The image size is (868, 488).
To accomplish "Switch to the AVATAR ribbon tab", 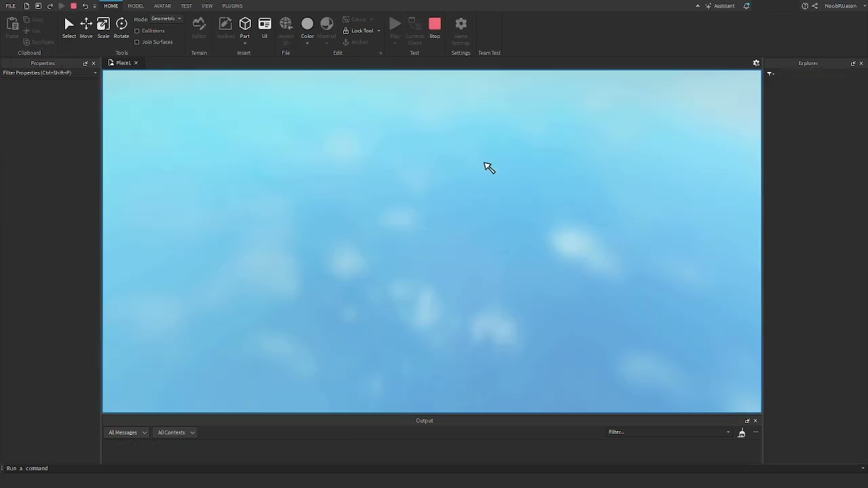I will (162, 6).
